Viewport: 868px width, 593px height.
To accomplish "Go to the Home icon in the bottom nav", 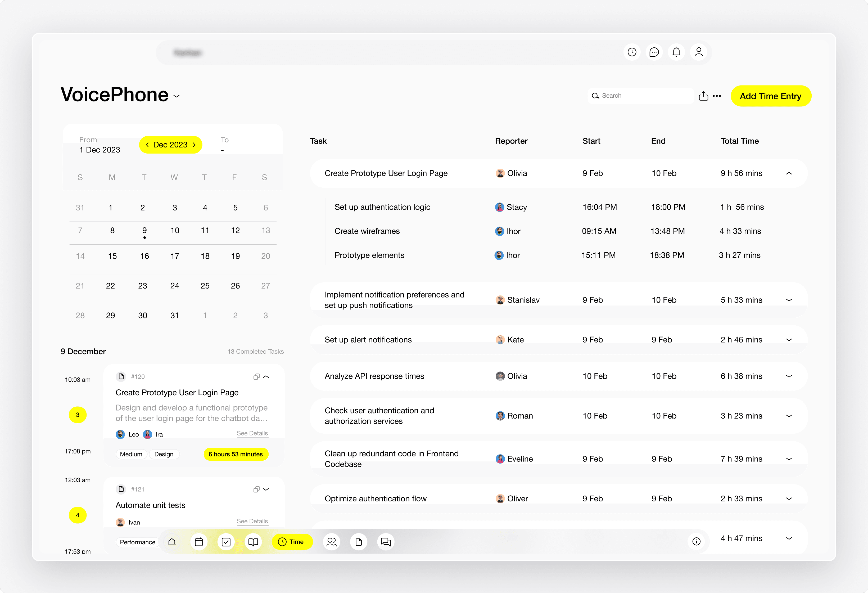I will point(172,542).
